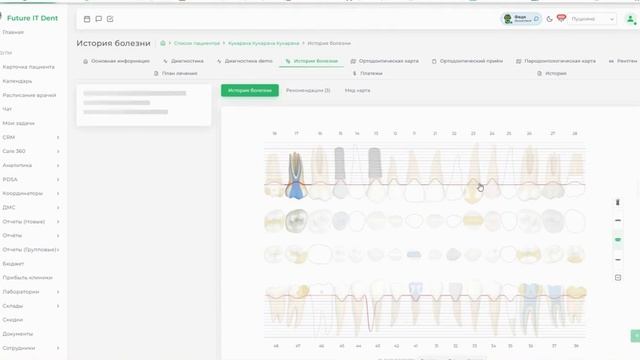Viewport: 640px width, 360px height.
Task: Toggle dark mode with the moon icon
Action: pyautogui.click(x=549, y=19)
